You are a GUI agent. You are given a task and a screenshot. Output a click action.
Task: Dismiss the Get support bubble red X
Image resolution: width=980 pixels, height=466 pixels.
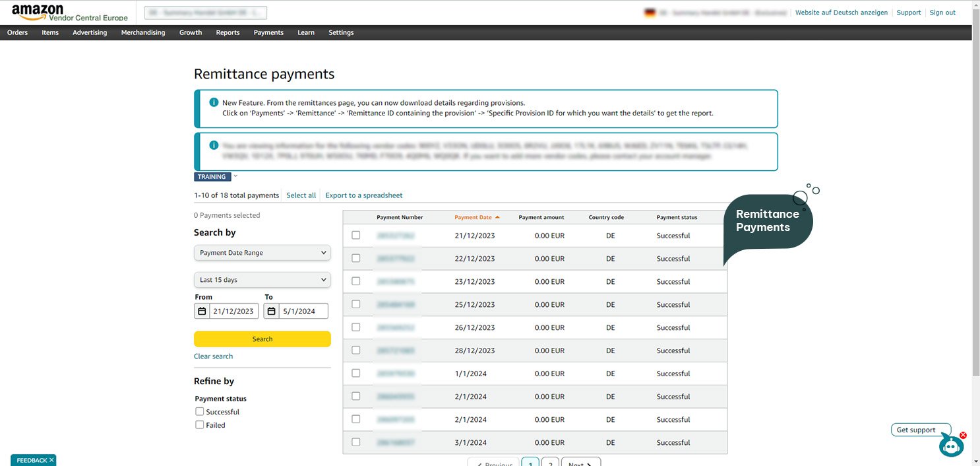point(963,435)
